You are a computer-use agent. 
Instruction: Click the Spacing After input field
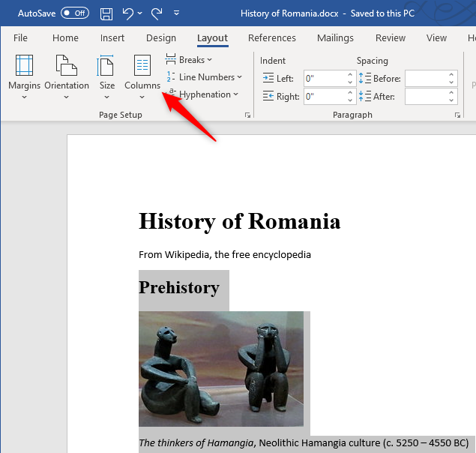pos(427,97)
